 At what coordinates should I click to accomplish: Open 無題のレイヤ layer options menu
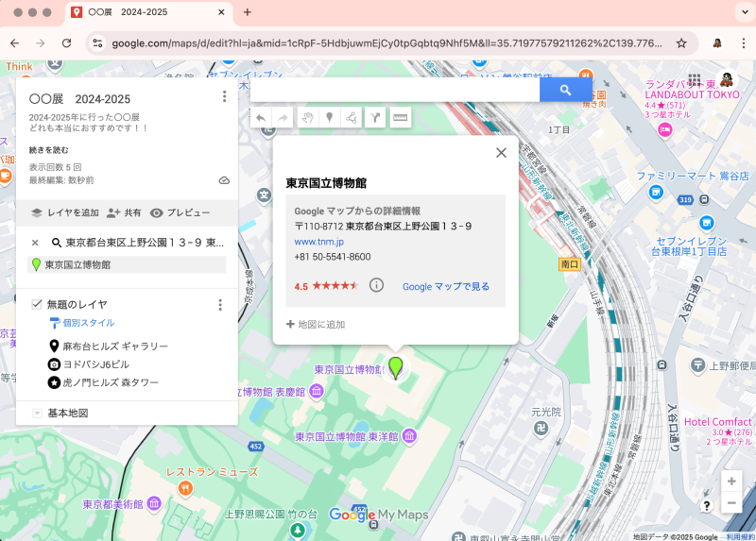point(220,304)
